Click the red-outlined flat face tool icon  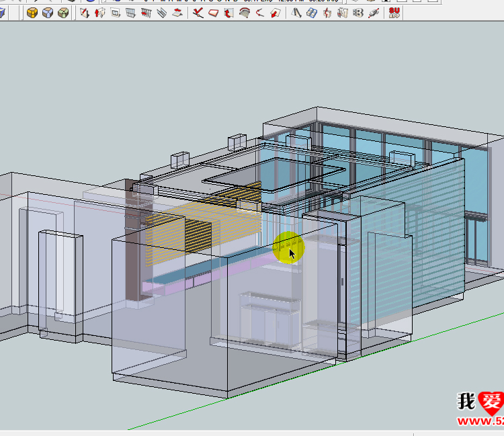214,13
